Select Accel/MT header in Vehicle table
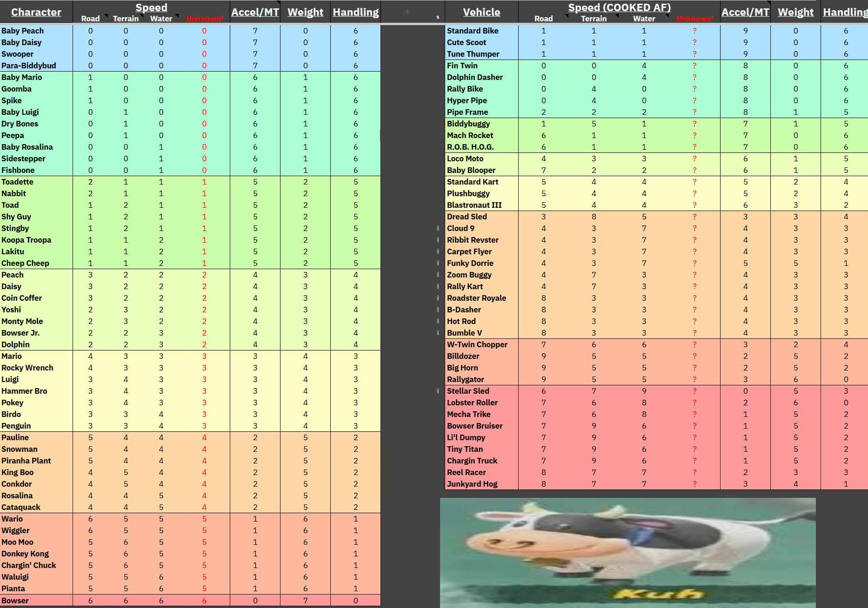The image size is (868, 608). 745,12
